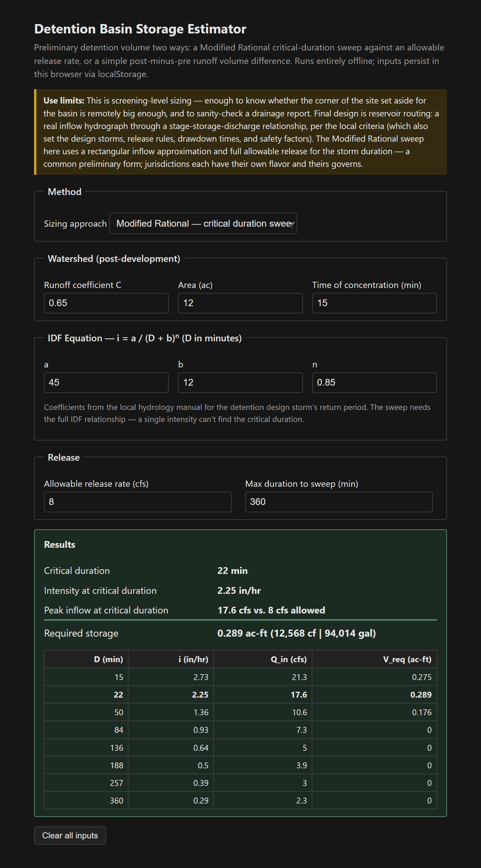Click the 21.3 Q_in table cell
This screenshot has width=481, height=868.
tap(262, 677)
